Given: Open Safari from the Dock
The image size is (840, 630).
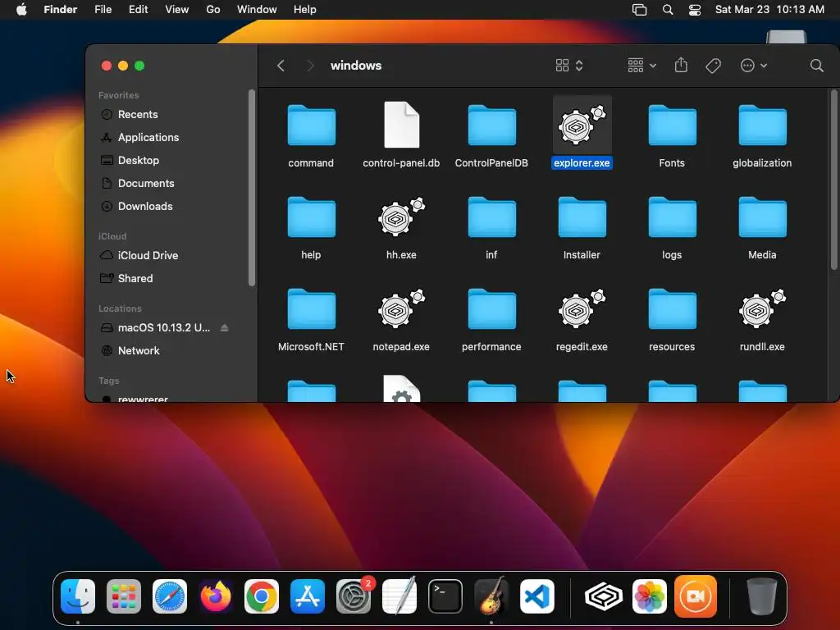Looking at the screenshot, I should coord(170,596).
